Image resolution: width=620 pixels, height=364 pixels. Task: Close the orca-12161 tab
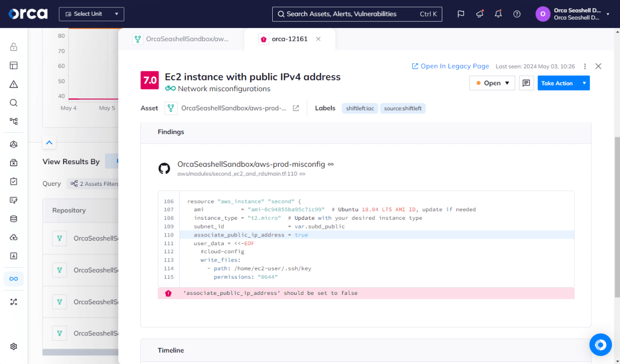click(318, 39)
